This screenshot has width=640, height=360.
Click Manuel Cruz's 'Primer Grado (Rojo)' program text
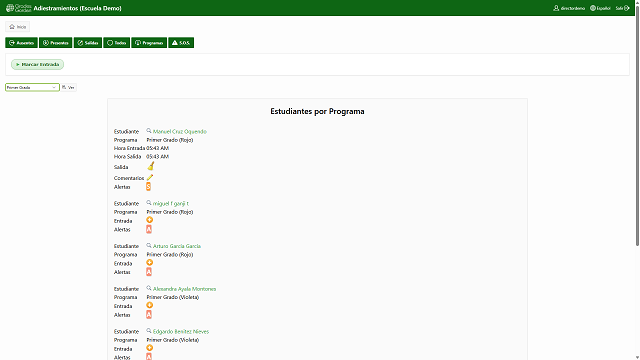[x=170, y=140]
